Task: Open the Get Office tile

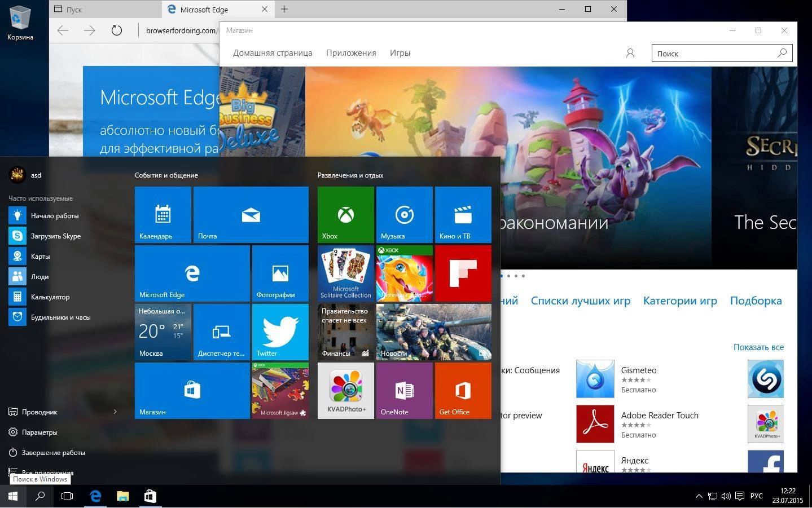Action: pyautogui.click(x=463, y=391)
